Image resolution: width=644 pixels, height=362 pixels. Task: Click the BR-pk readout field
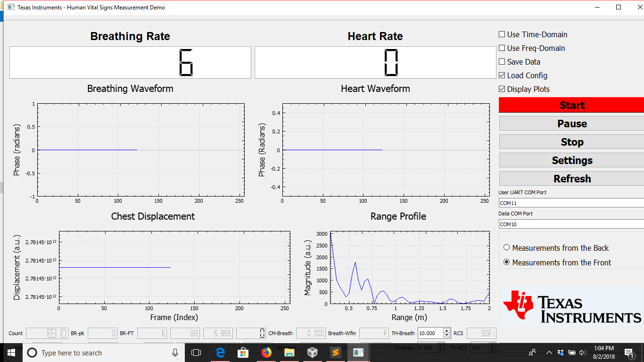coord(102,333)
